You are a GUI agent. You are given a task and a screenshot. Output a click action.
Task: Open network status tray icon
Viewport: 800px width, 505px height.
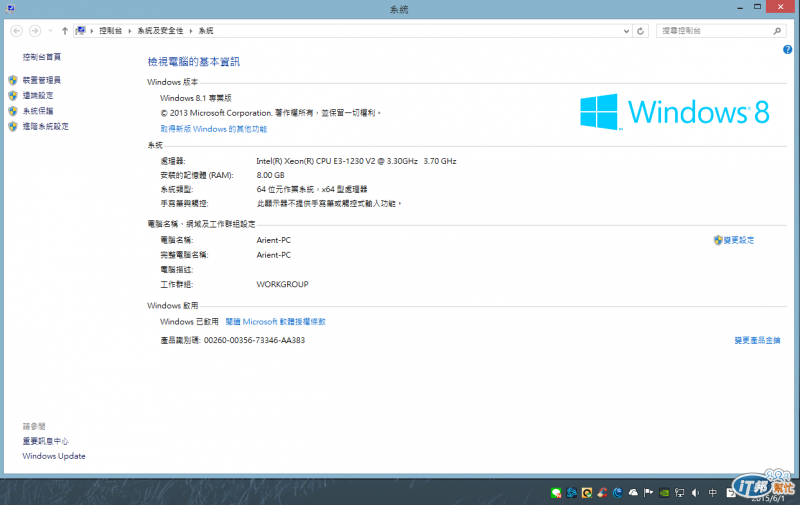[680, 493]
